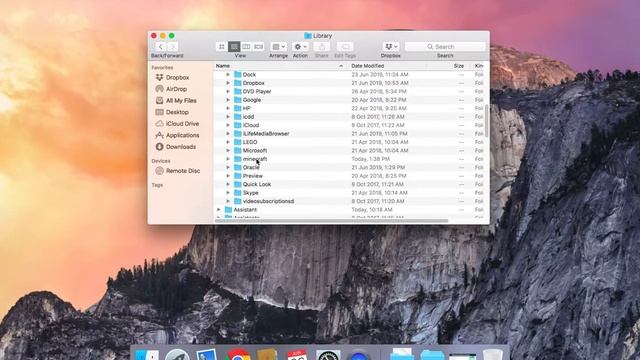640x360 pixels.
Task: Click in the Search field
Action: tap(445, 47)
